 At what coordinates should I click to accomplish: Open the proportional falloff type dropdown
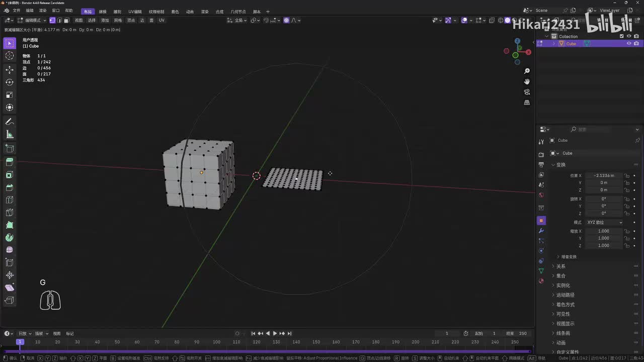(296, 20)
